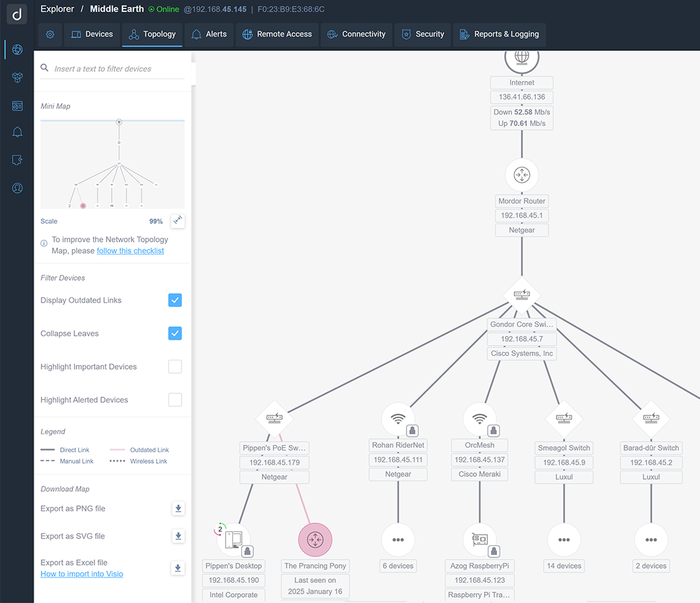The width and height of the screenshot is (700, 603).
Task: Download the map as PNG file
Action: [x=178, y=509]
